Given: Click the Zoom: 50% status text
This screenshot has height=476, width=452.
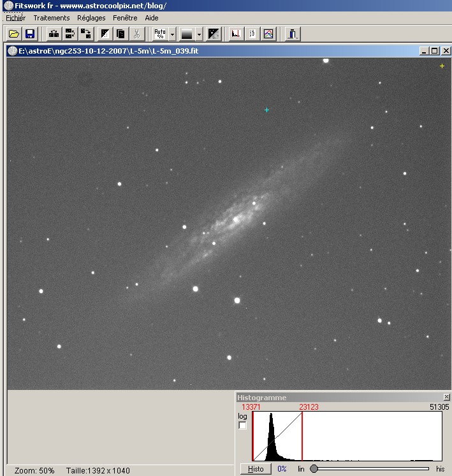Looking at the screenshot, I should click(34, 470).
